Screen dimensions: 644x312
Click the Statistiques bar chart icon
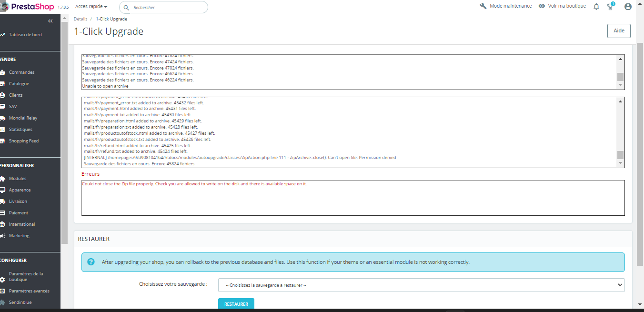coord(2,130)
